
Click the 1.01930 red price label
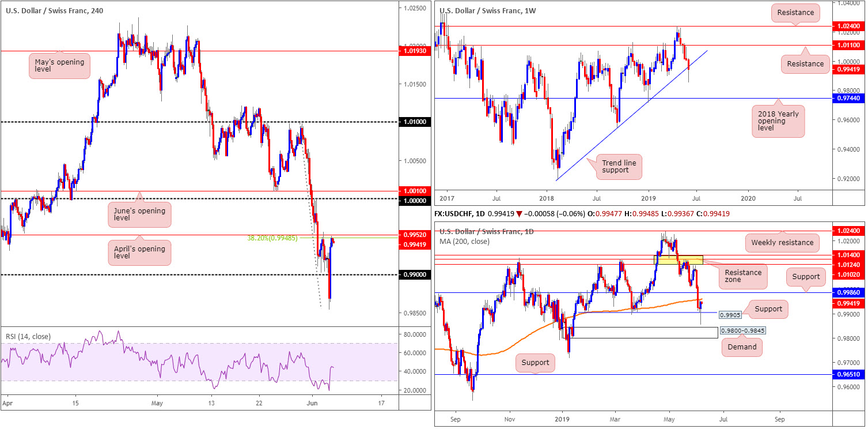415,51
